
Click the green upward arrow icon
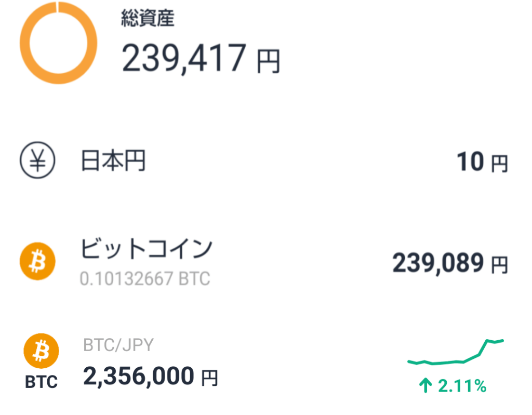[x=425, y=385]
